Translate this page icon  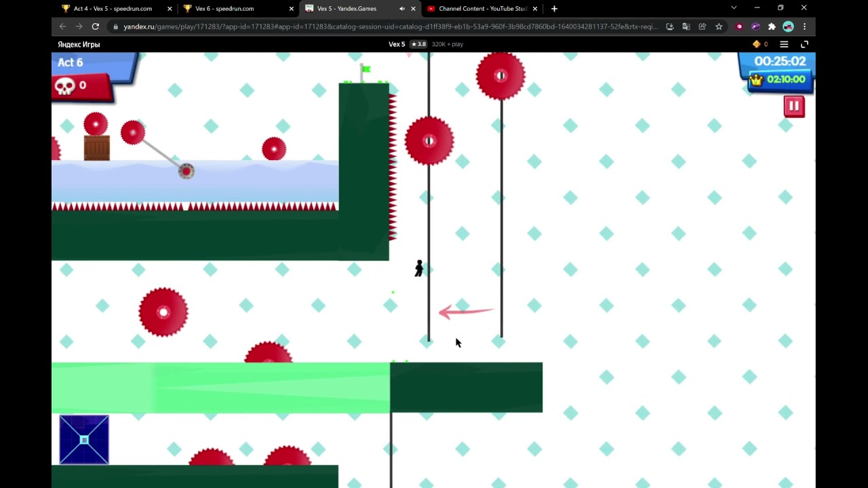pos(686,26)
